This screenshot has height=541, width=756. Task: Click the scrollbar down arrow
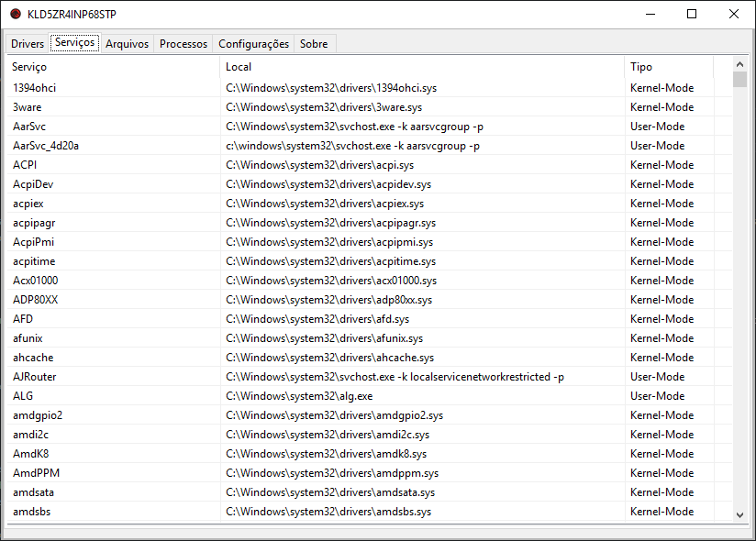(739, 514)
